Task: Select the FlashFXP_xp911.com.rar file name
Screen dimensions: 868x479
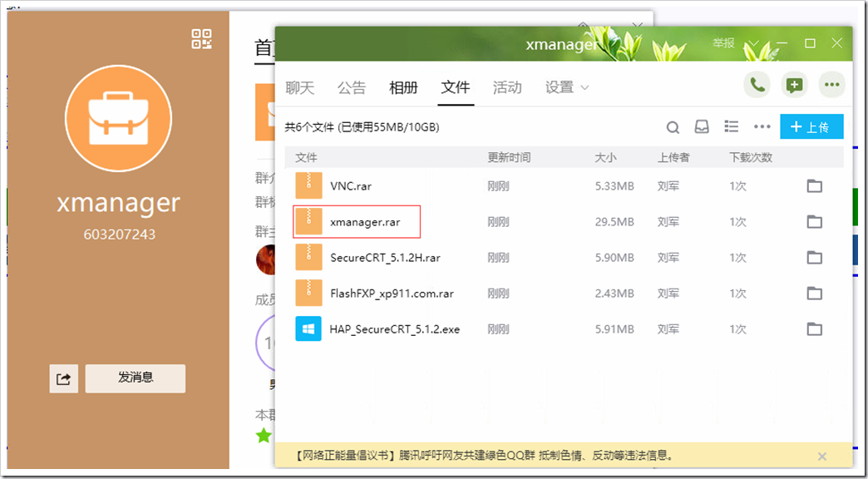Action: coord(392,294)
